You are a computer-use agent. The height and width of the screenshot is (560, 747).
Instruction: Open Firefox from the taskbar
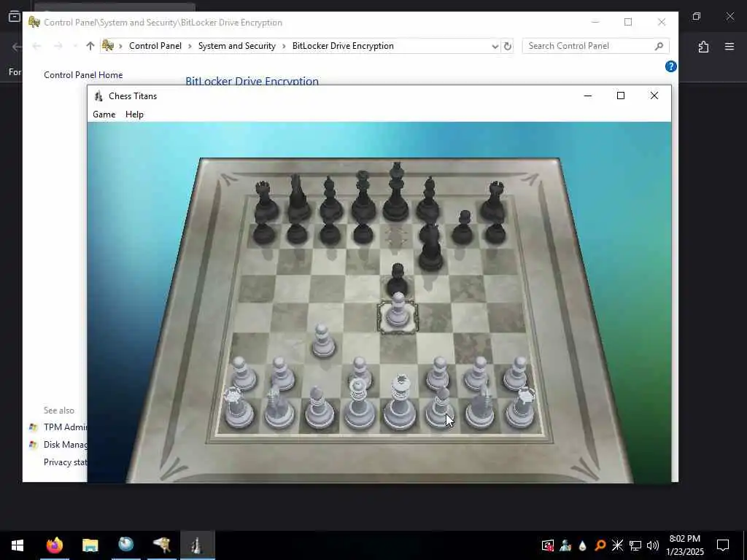(55, 545)
